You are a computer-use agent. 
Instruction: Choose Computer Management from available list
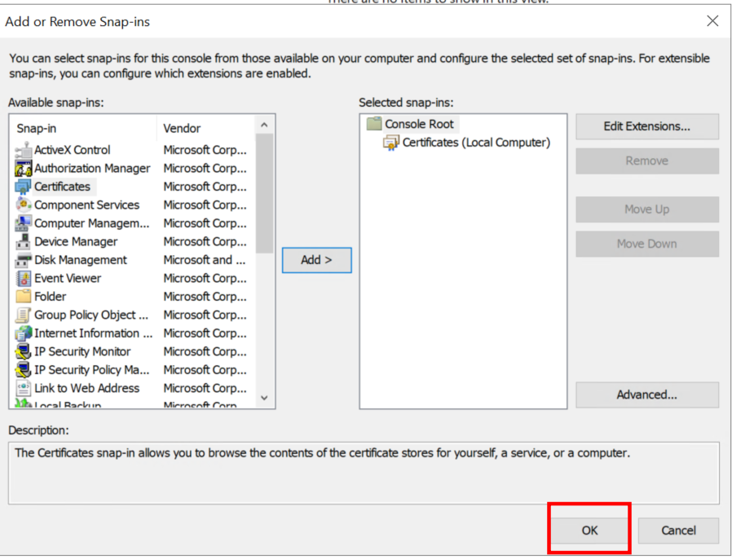(x=91, y=223)
